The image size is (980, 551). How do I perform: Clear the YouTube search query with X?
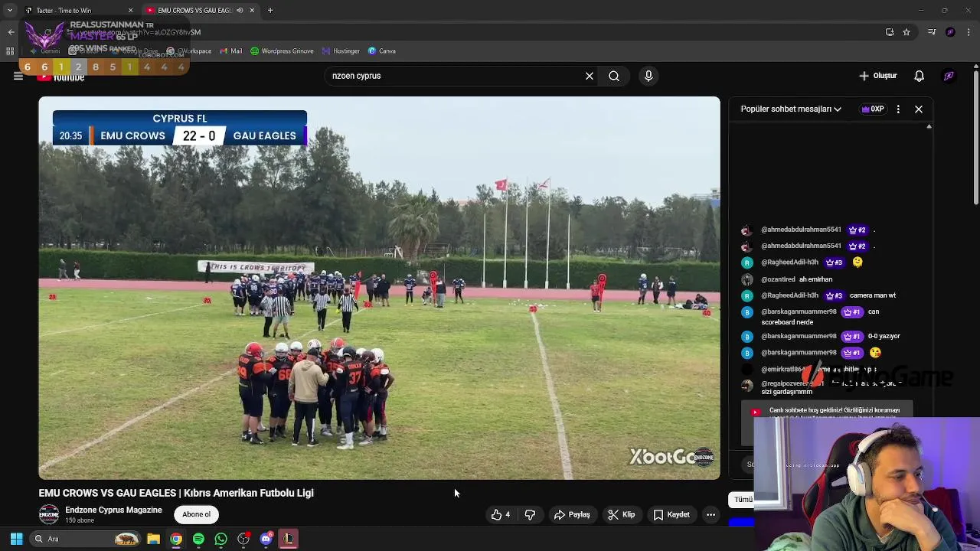(590, 76)
